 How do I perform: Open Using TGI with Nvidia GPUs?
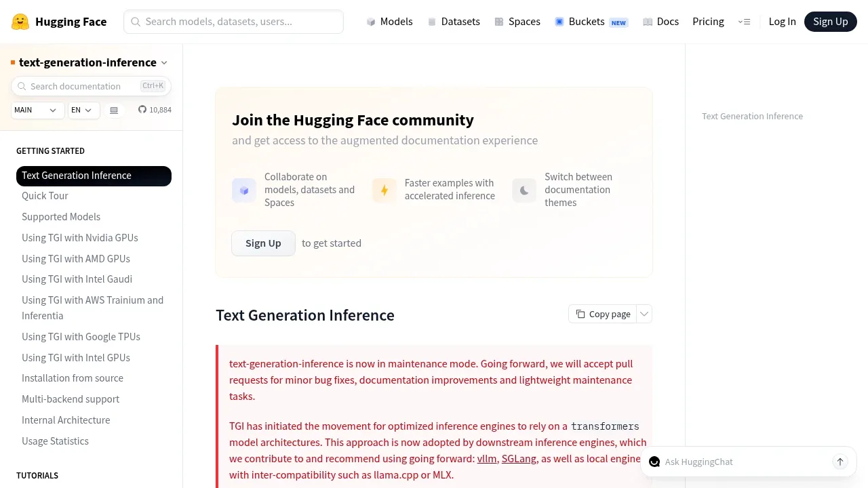(80, 238)
